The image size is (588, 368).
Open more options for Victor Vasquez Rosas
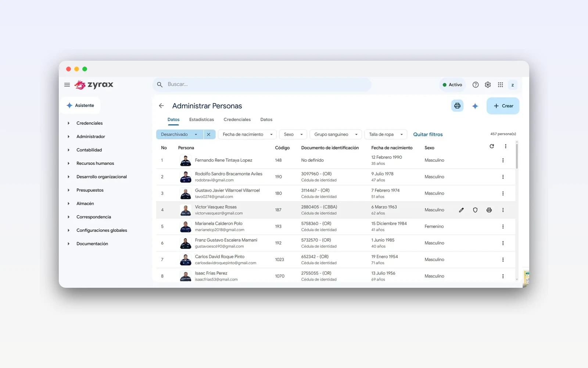[503, 210]
